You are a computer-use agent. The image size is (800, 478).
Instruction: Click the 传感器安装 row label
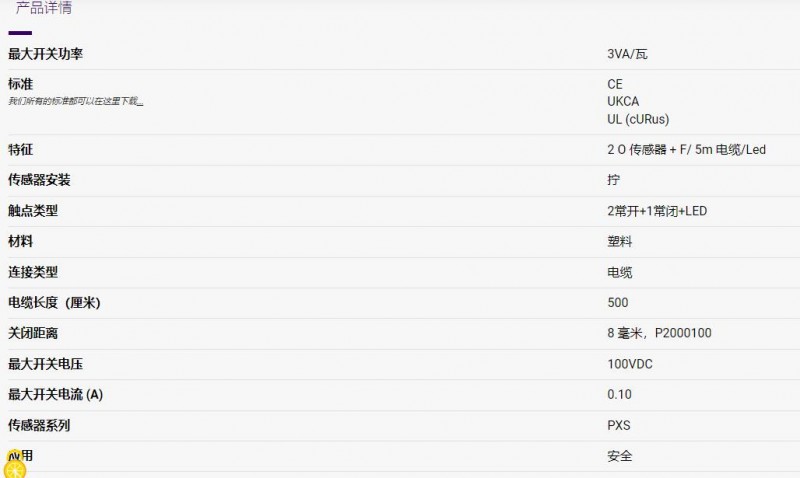click(39, 180)
